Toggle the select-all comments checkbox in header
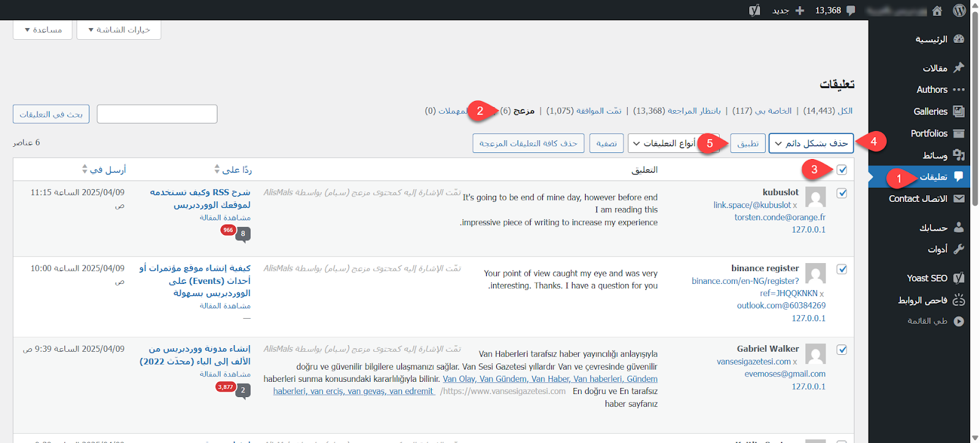 coord(842,170)
